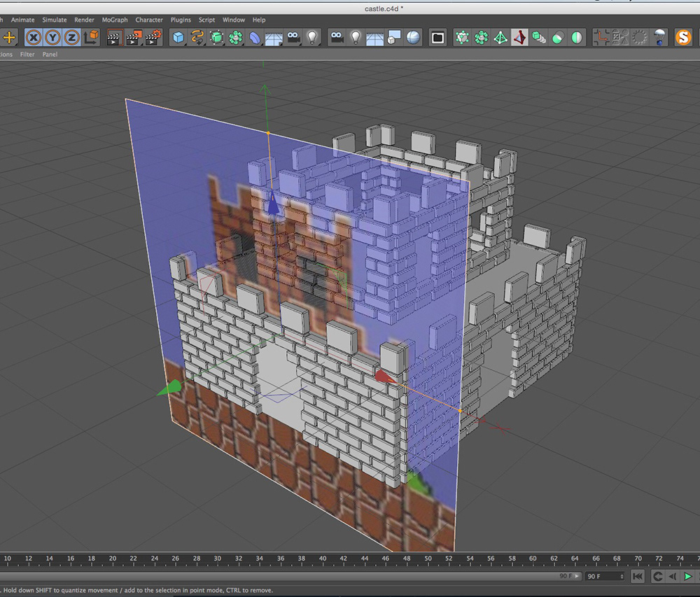Open the viewport Filter menu
The height and width of the screenshot is (597, 700).
(27, 54)
